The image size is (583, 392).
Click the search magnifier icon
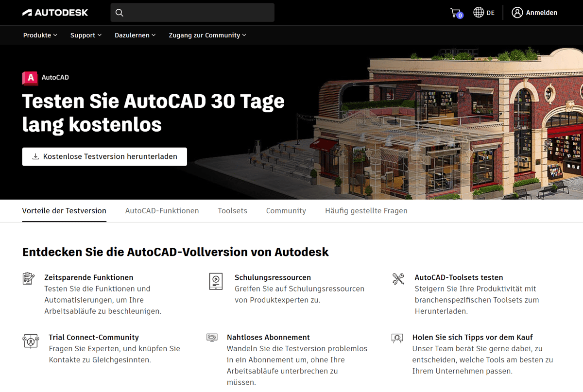click(x=120, y=13)
